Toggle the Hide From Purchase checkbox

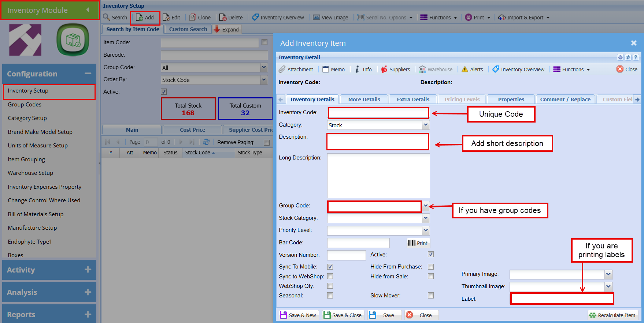tap(431, 267)
